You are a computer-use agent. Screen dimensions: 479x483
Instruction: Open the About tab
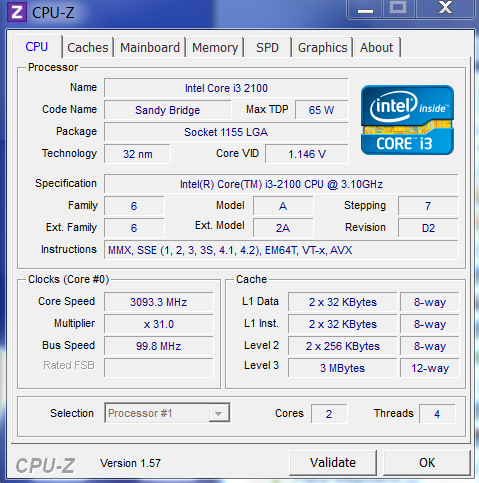point(377,48)
